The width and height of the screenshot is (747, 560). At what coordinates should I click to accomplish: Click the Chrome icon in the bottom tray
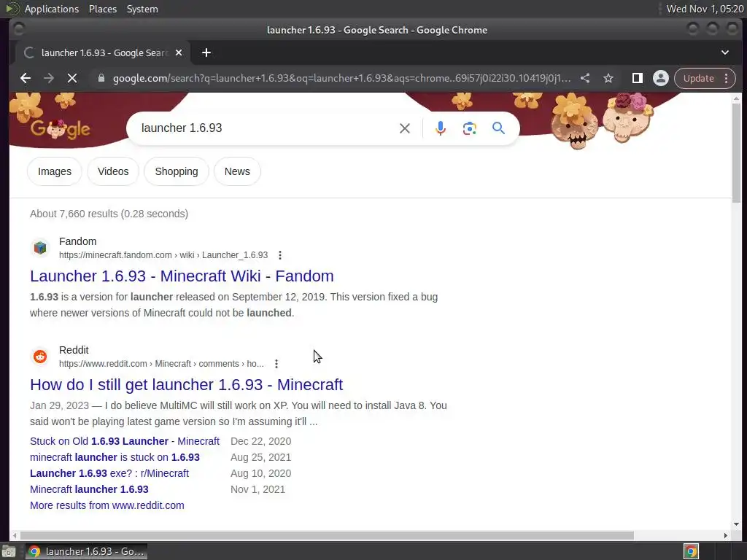(692, 551)
